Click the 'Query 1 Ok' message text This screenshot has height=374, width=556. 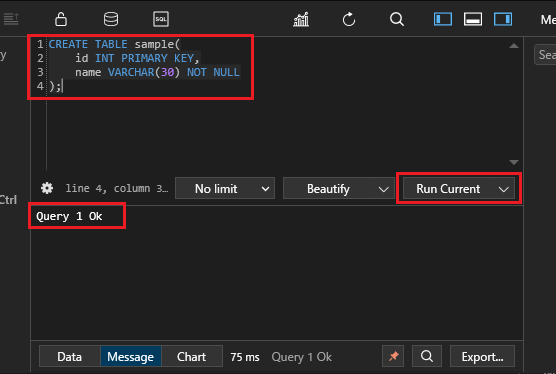(x=69, y=216)
